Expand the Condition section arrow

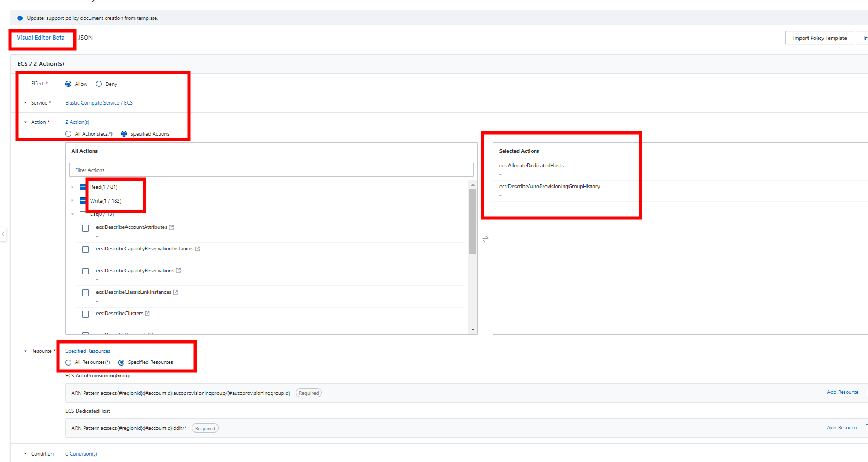25,454
